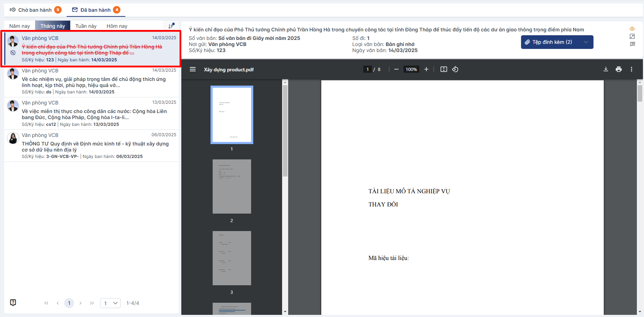Viewport: 644px width, 317px height.
Task: Go to the first page of the list
Action: coord(46,303)
